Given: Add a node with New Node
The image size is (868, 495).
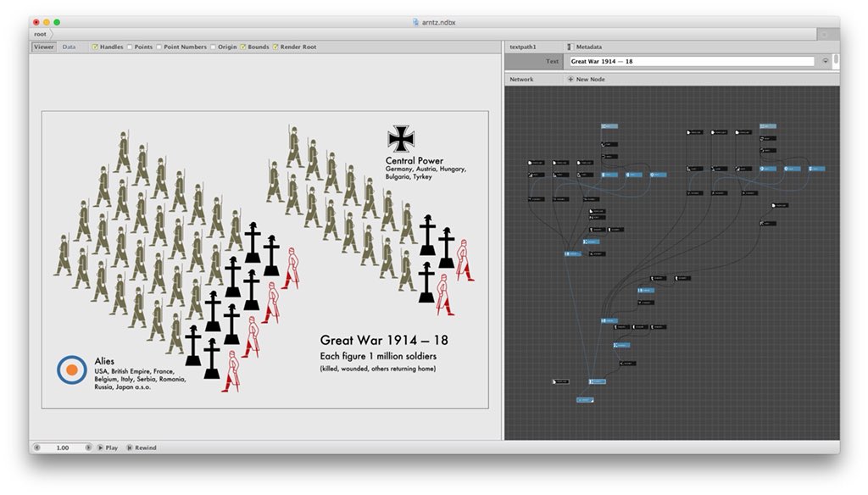Looking at the screenshot, I should (x=587, y=79).
